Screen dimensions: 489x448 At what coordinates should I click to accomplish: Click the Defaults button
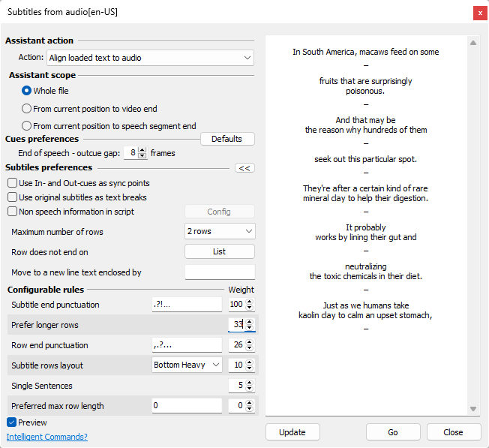coord(226,139)
